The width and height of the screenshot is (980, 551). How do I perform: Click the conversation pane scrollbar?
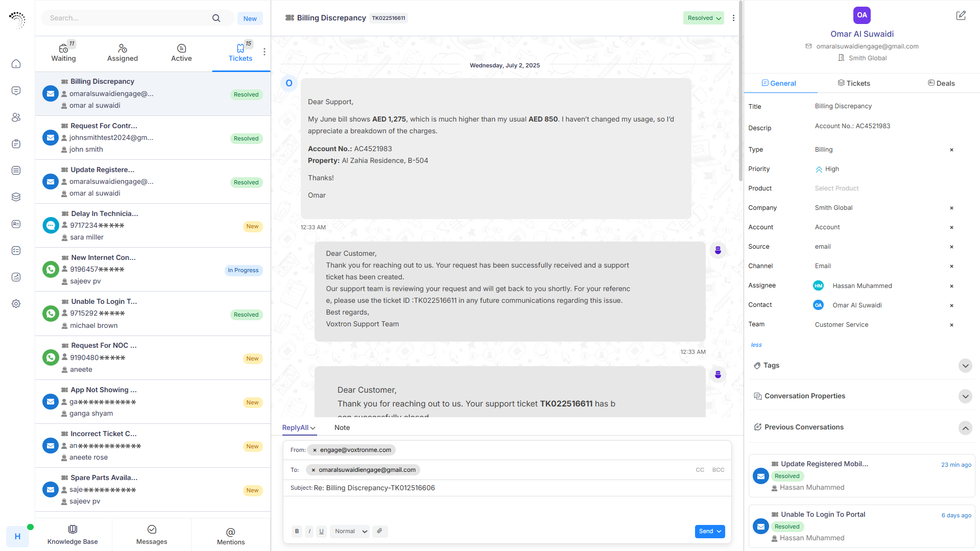click(740, 102)
